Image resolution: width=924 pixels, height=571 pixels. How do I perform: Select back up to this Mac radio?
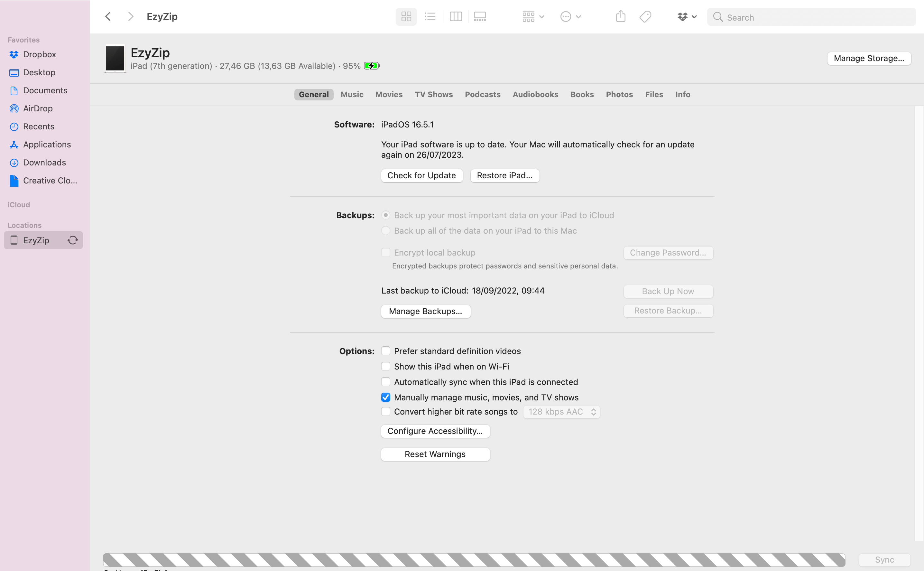click(x=385, y=231)
